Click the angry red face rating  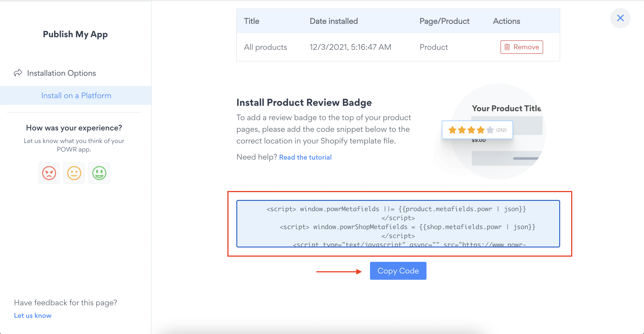point(49,173)
